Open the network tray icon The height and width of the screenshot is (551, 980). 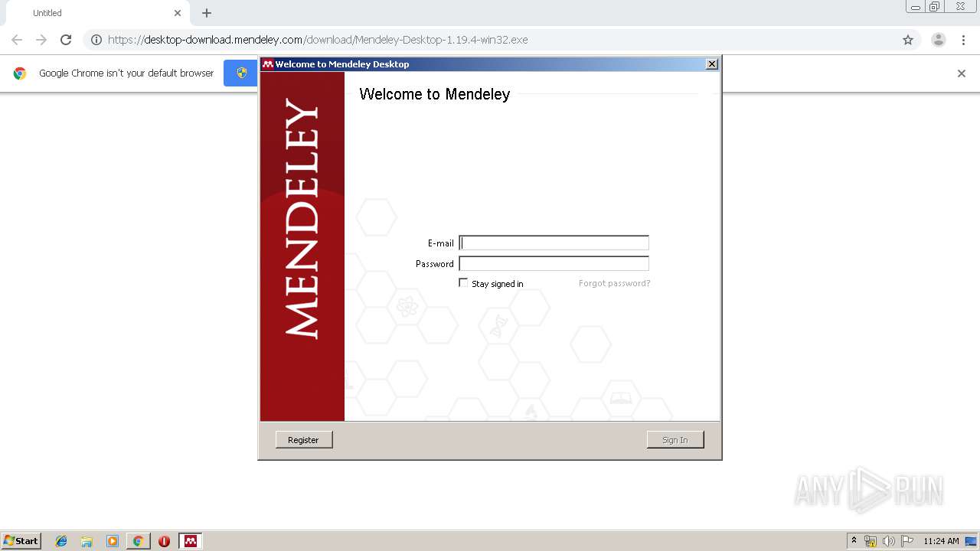pos(871,541)
